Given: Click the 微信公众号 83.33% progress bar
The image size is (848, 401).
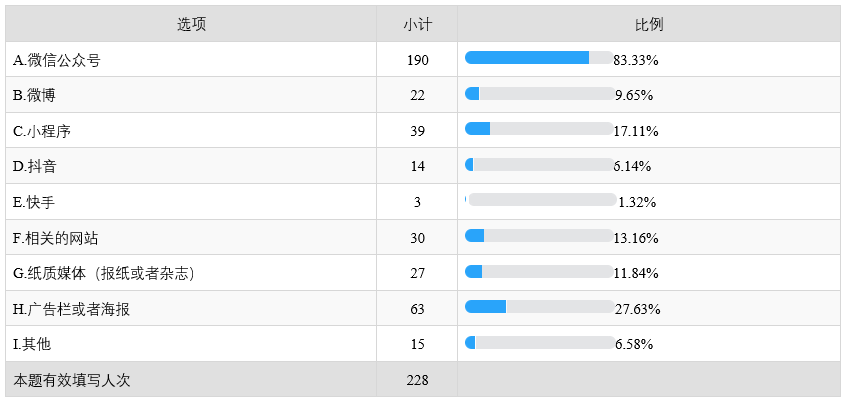Looking at the screenshot, I should 539,58.
